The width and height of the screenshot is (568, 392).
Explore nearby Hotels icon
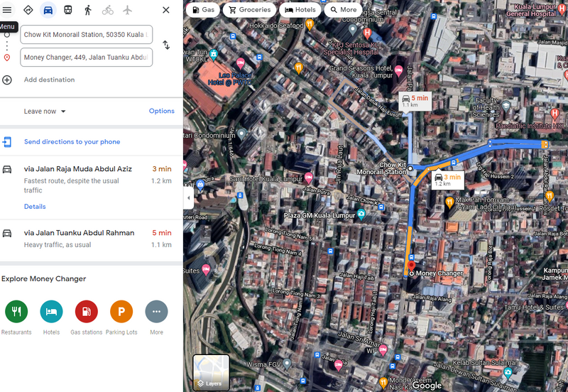[51, 311]
